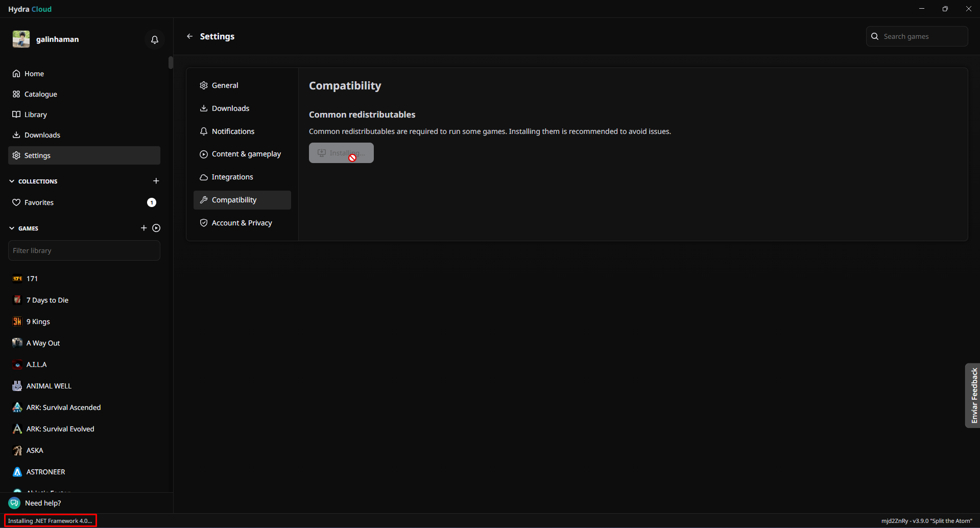Open the ASTRONEER game entry
This screenshot has height=528, width=980.
click(x=45, y=472)
